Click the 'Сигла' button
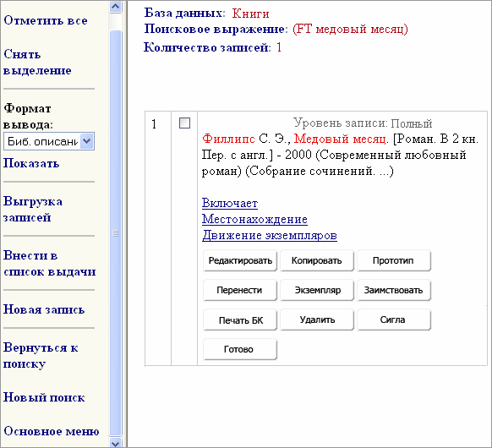492x448 pixels. (x=394, y=320)
